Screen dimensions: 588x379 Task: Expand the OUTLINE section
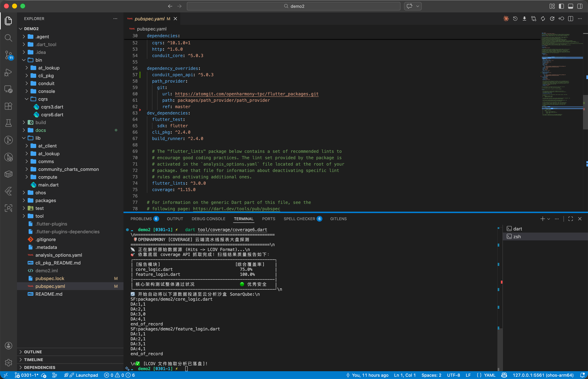[33, 352]
